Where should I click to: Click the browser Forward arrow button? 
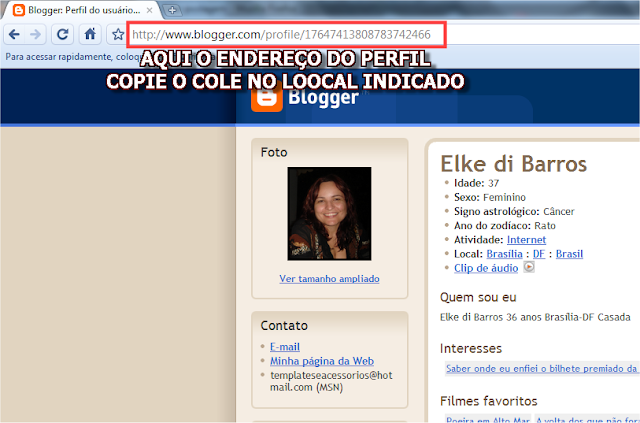pyautogui.click(x=36, y=34)
